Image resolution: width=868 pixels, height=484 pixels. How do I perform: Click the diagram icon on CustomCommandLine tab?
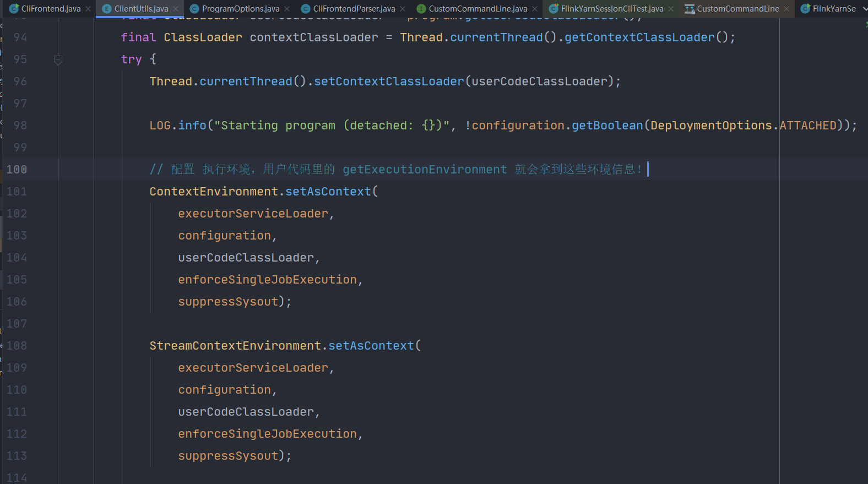[x=690, y=9]
